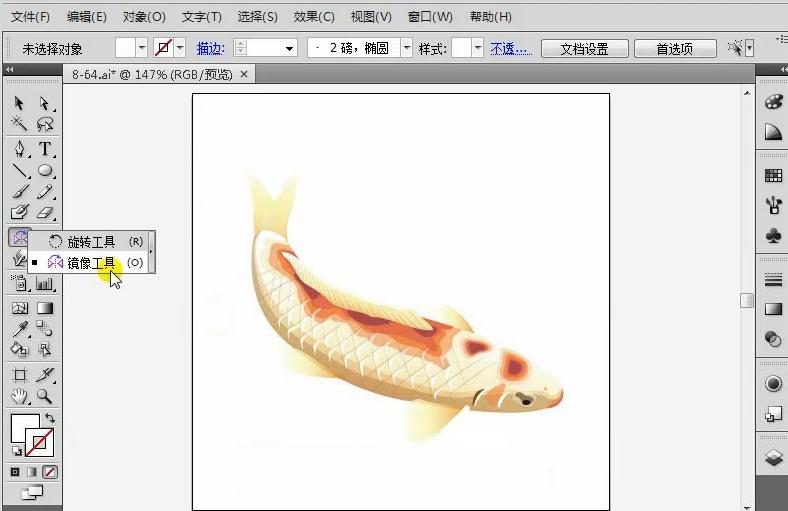Open the stroke weight dropdown

coord(290,48)
